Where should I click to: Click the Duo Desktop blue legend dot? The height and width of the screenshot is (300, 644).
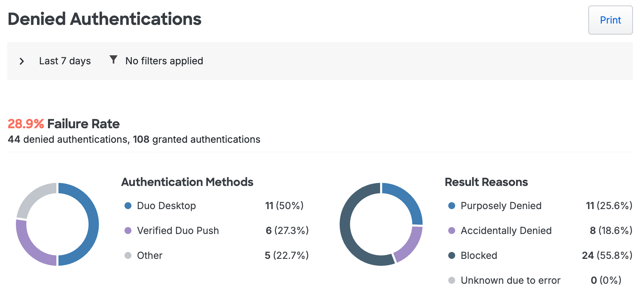coord(128,206)
